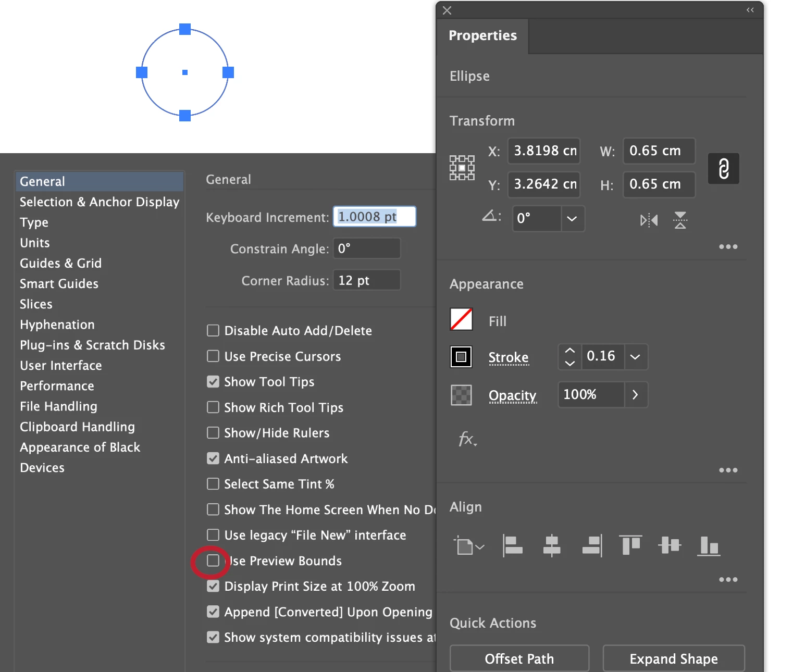Open the Fill color swatch
Screen dimensions: 793x672
pos(461,319)
